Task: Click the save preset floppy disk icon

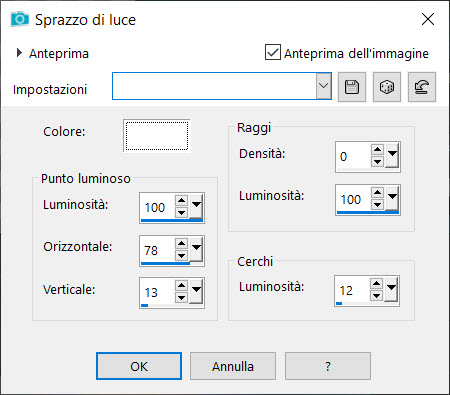Action: pyautogui.click(x=352, y=87)
